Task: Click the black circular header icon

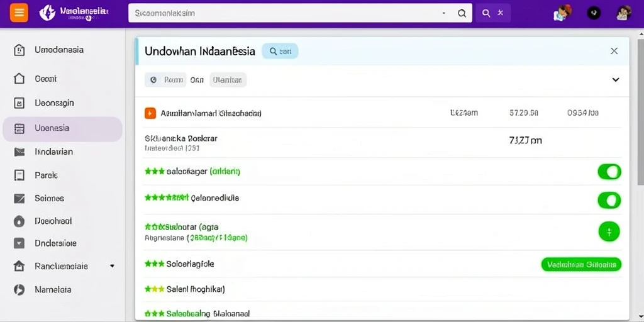Action: 594,13
